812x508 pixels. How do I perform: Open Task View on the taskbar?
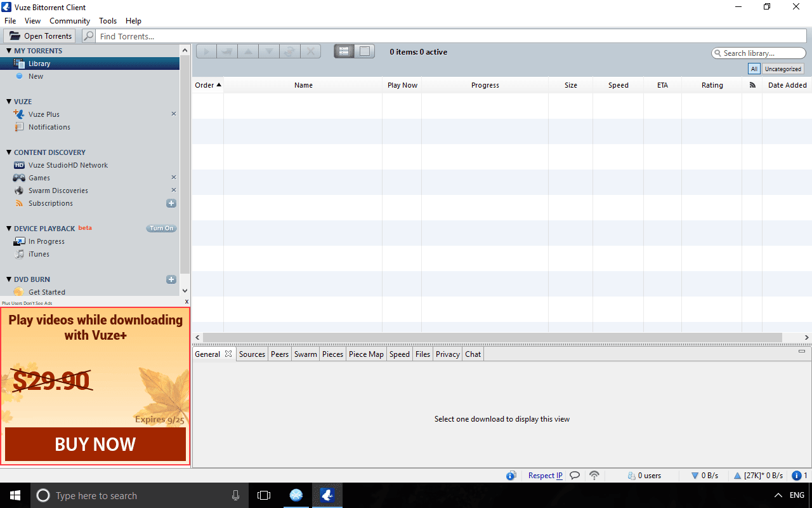[x=264, y=495]
